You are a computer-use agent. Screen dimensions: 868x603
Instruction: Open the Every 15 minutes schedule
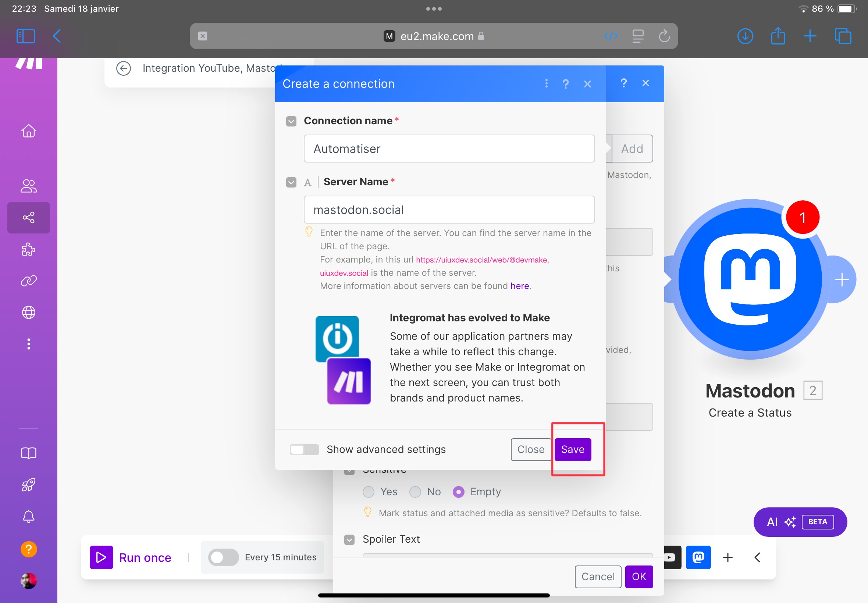[x=280, y=557]
